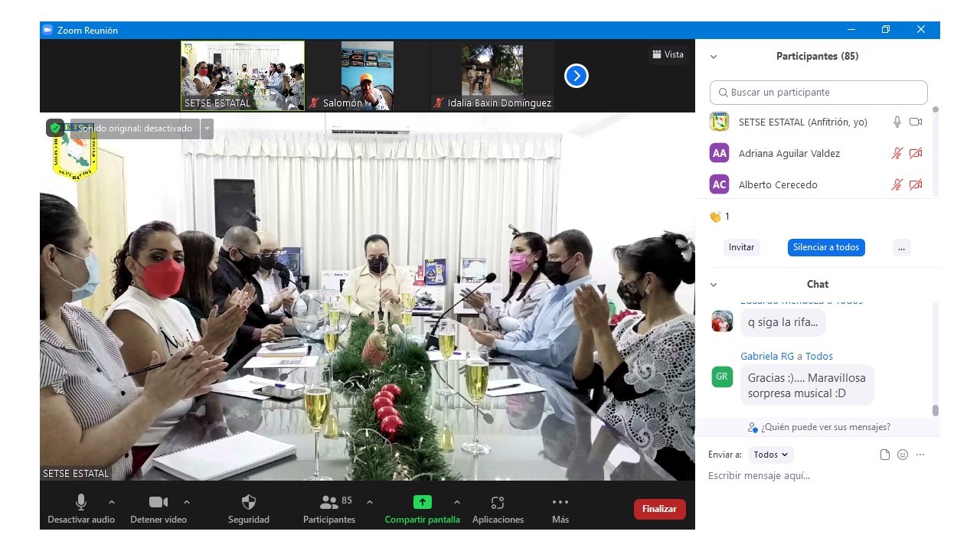This screenshot has width=980, height=551.
Task: Collapse the Chat panel chevron
Action: [x=714, y=285]
